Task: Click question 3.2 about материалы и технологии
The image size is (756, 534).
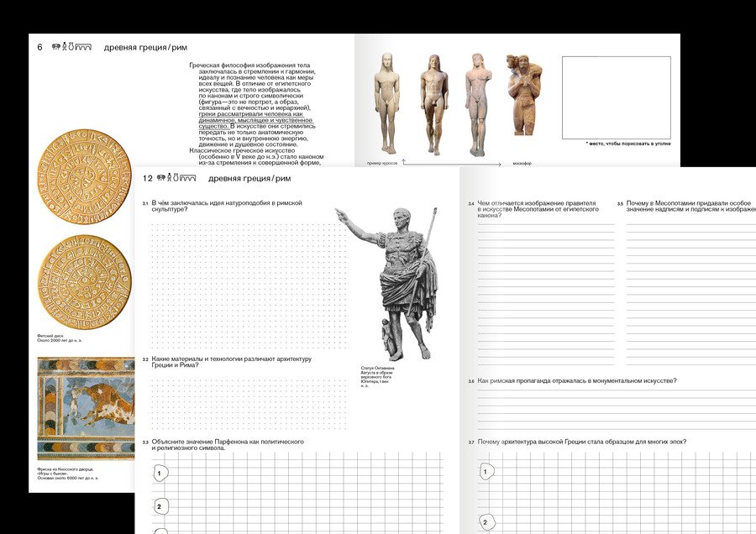Action: click(232, 362)
